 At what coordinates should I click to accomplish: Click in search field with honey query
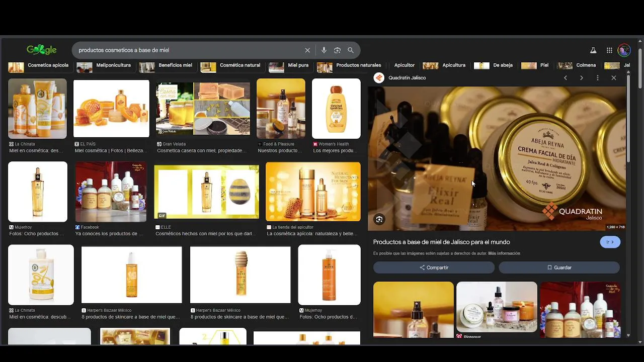coord(189,50)
